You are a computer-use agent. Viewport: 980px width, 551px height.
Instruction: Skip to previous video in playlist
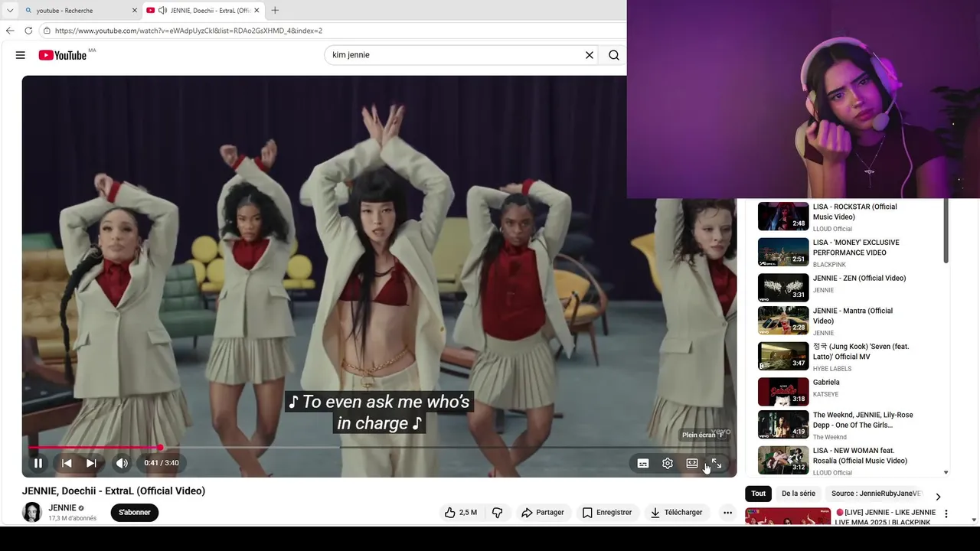(x=67, y=463)
